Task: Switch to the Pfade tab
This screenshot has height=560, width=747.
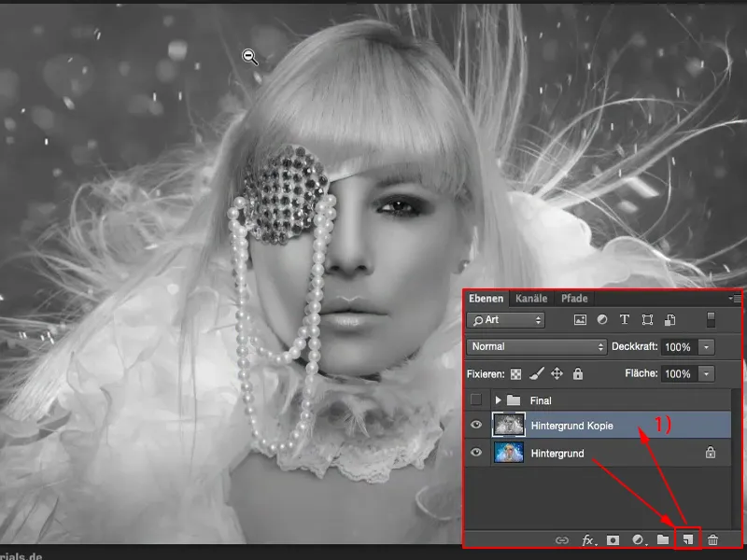Action: tap(574, 299)
